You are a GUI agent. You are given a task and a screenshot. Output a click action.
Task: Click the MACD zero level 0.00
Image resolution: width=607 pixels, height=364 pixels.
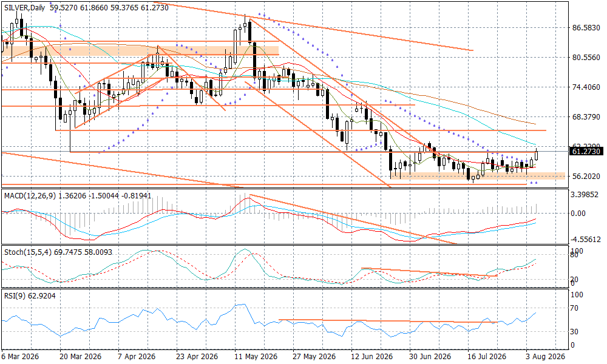click(578, 213)
